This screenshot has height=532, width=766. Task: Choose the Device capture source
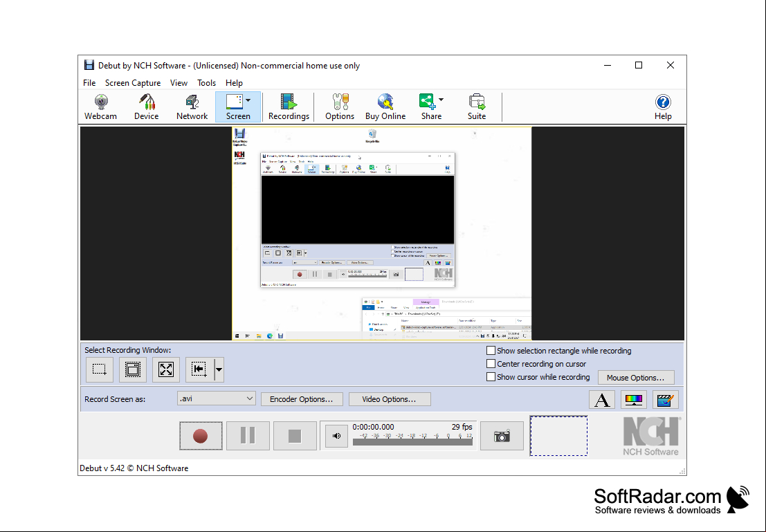146,107
